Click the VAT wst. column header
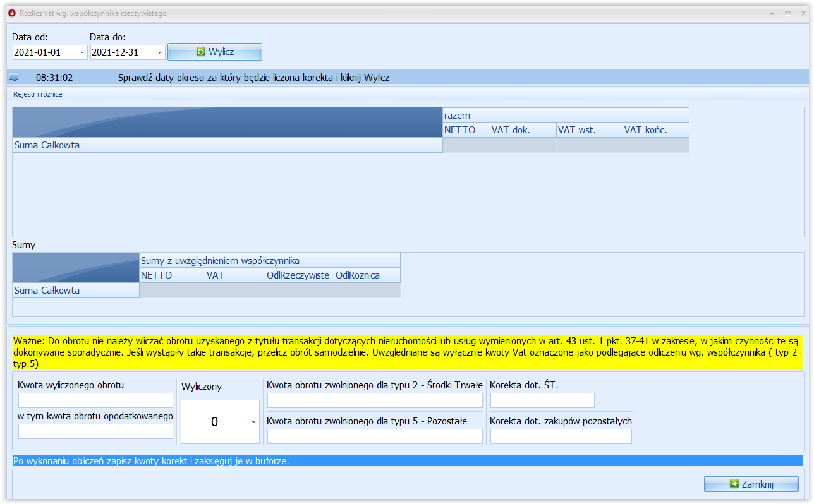The image size is (814, 504). (x=590, y=130)
